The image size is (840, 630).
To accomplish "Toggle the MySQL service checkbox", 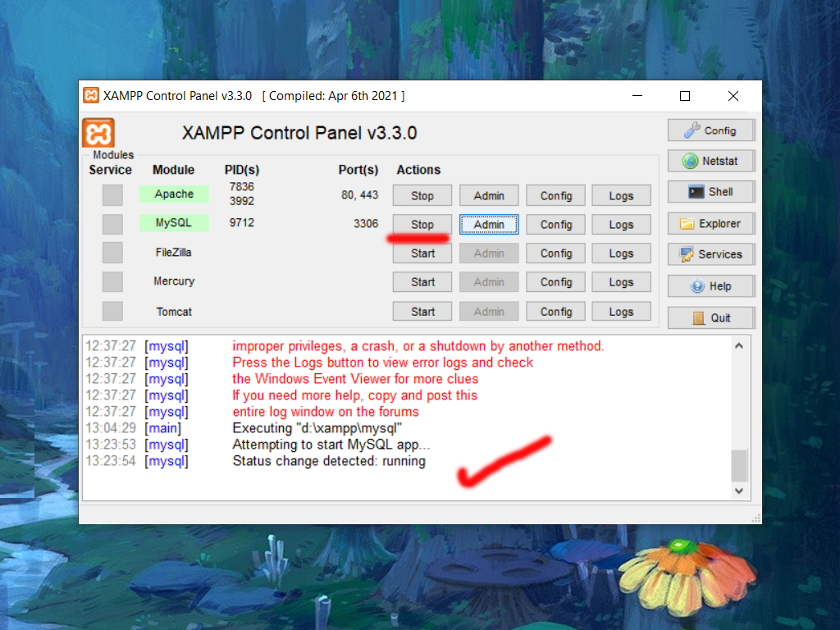I will pos(112,224).
